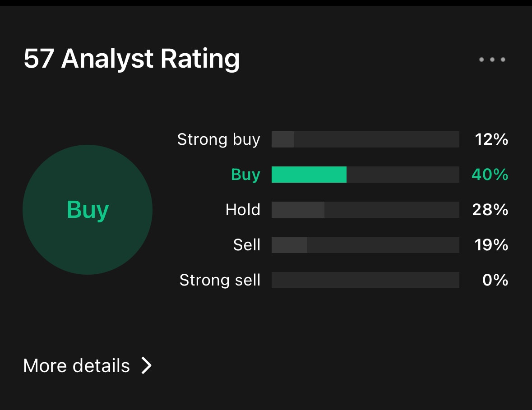Select the Hold rating label
This screenshot has height=410, width=532.
point(243,210)
